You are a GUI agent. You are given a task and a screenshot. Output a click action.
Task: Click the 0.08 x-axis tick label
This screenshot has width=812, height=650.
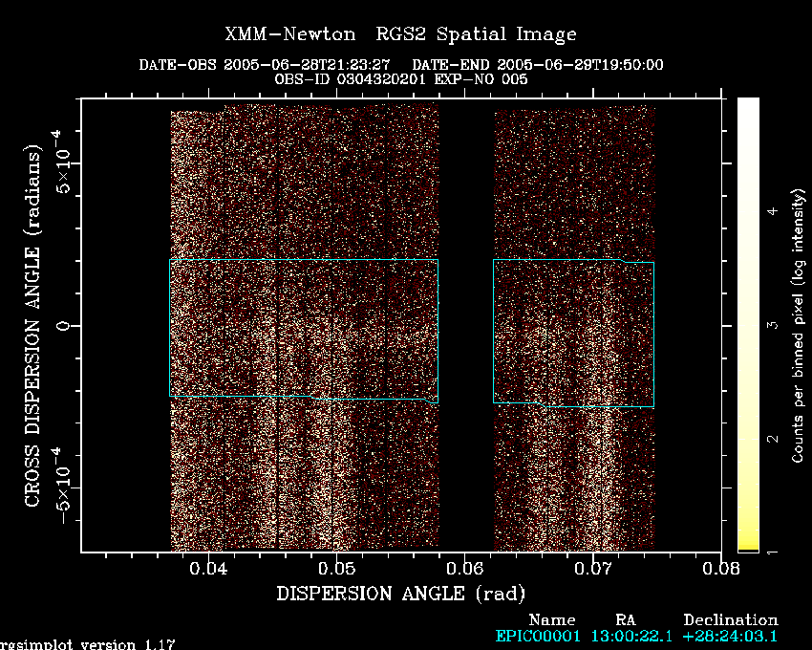pos(721,569)
